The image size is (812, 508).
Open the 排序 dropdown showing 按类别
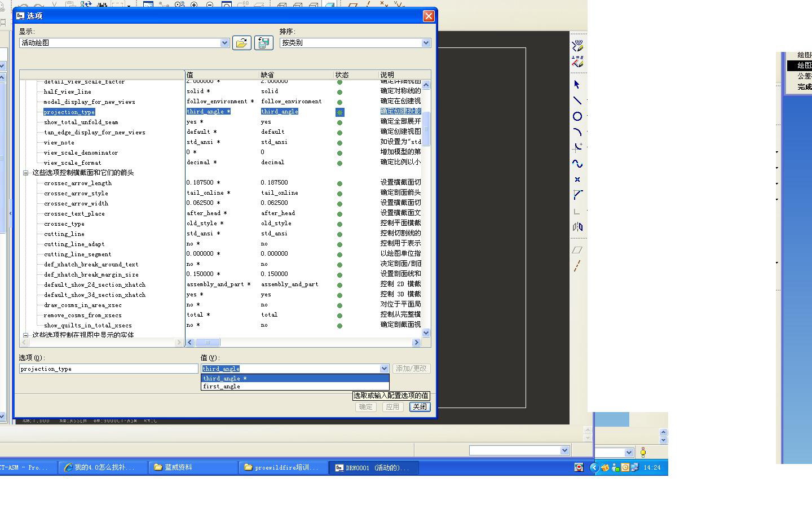pos(426,43)
